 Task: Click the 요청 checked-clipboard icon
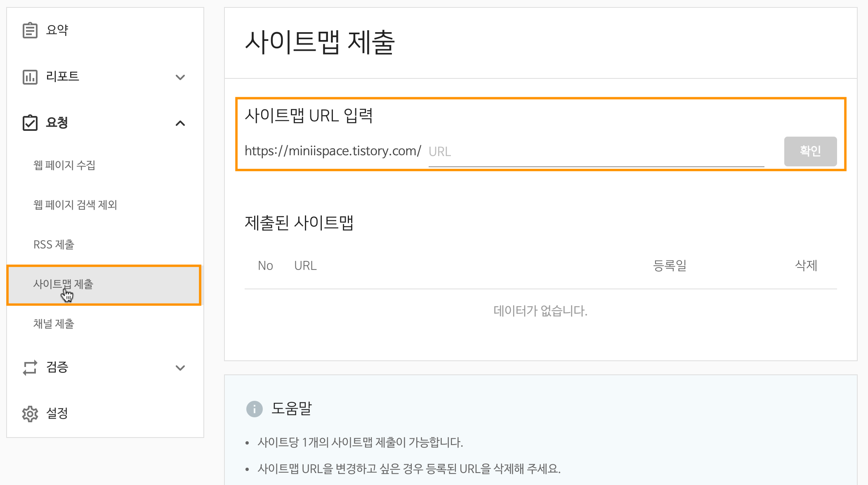[x=30, y=123]
